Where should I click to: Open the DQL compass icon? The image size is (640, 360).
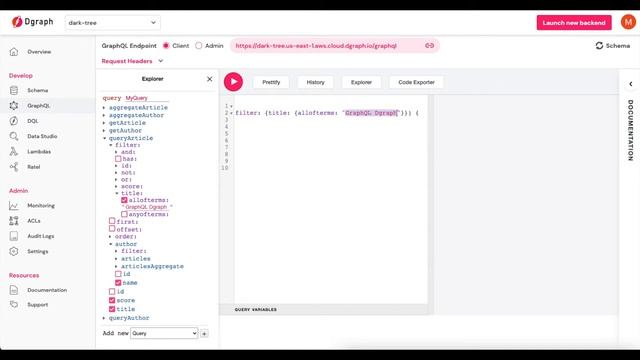(x=14, y=121)
